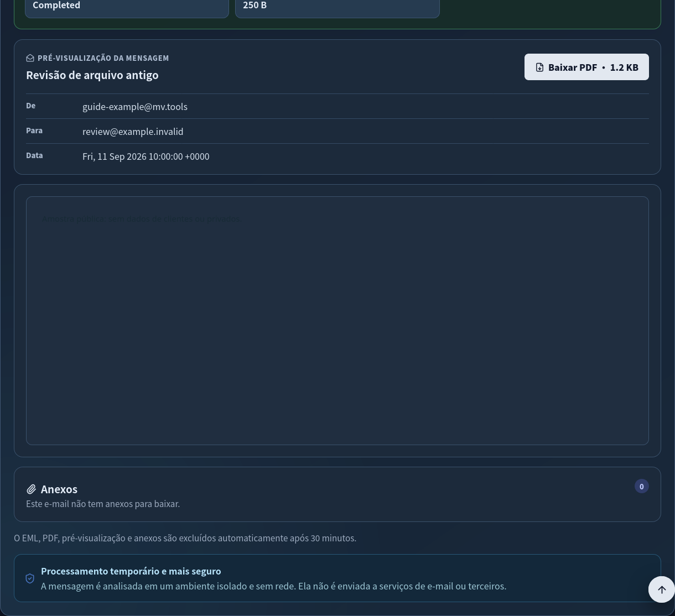Click the Baixar PDF button
Viewport: 675px width, 616px height.
(586, 67)
